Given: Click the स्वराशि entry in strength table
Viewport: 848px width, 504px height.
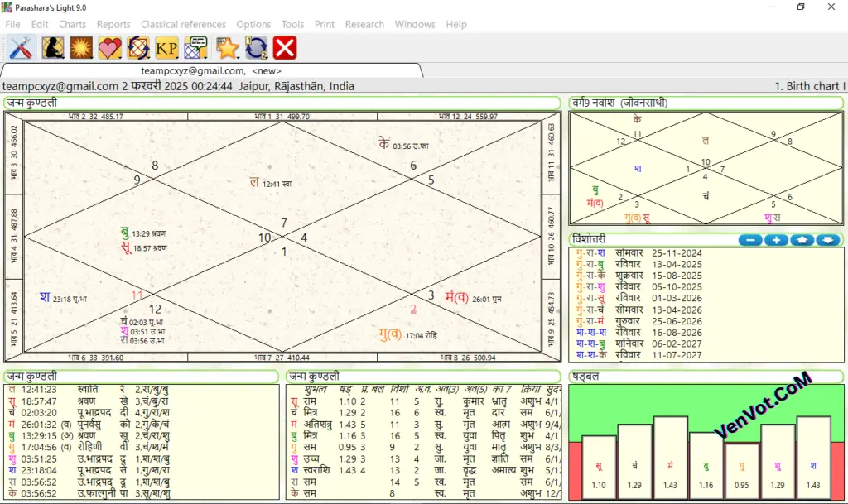Looking at the screenshot, I should tap(316, 471).
